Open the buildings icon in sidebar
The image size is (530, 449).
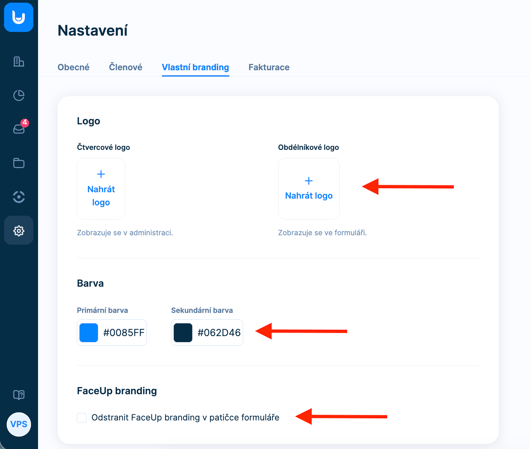click(19, 62)
